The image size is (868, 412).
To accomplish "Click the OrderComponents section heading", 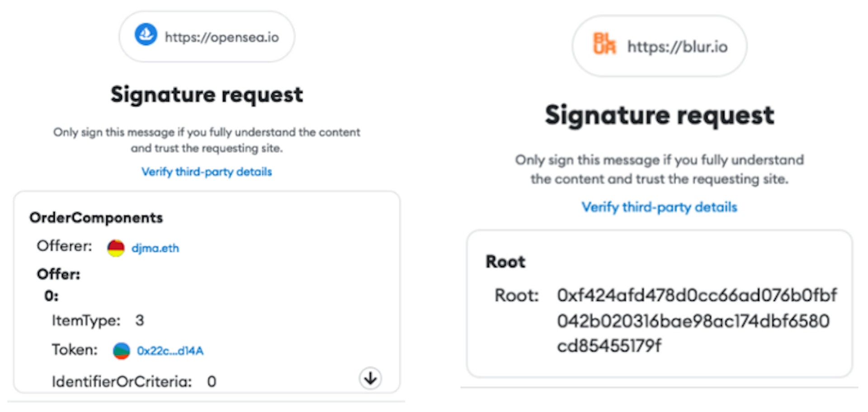I will pyautogui.click(x=96, y=218).
